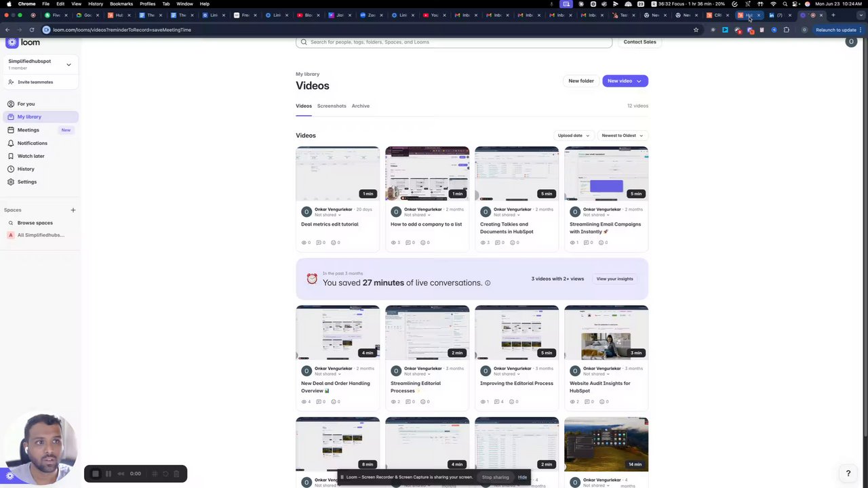Viewport: 868px width, 488px height.
Task: Click the profile avatar at top right
Action: tap(851, 42)
